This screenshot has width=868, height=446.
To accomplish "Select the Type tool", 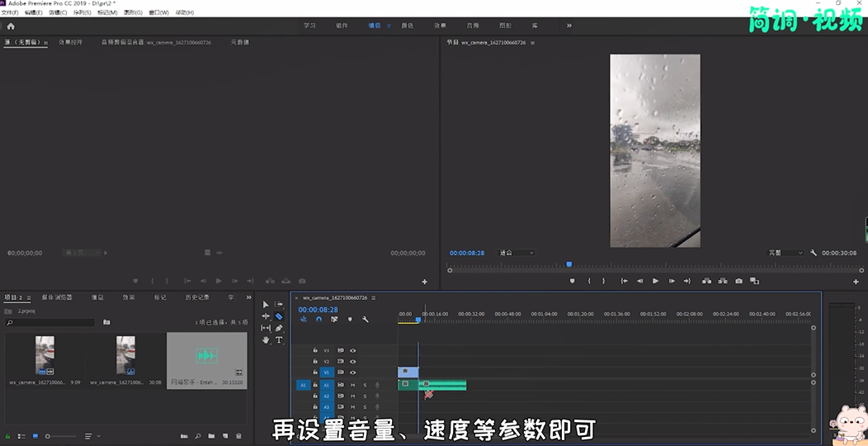I will pos(279,340).
